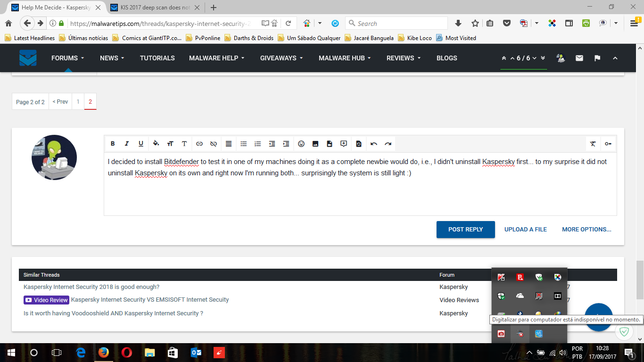Insert an unordered bullet list
Image resolution: width=644 pixels, height=362 pixels.
(244, 144)
